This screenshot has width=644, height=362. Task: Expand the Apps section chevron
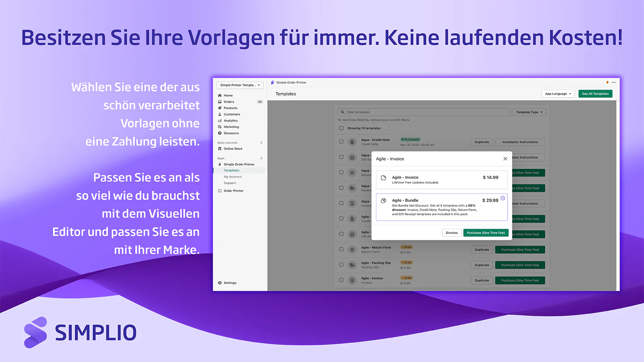[261, 158]
